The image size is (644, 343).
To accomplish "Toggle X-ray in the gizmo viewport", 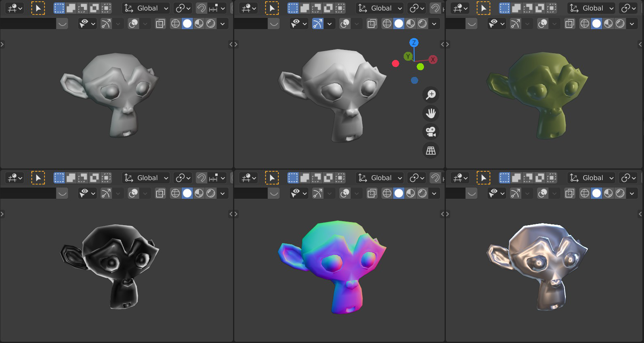I will (372, 24).
